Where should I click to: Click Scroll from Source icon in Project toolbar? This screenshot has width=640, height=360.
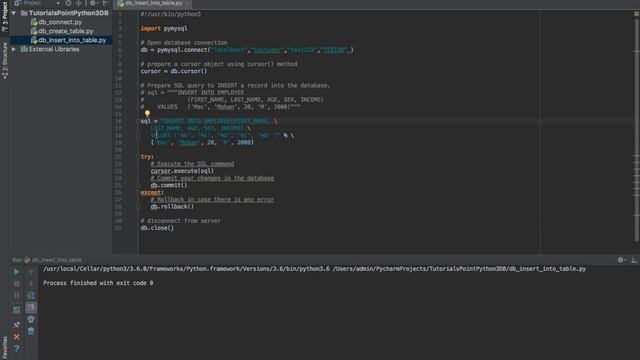[68, 3]
